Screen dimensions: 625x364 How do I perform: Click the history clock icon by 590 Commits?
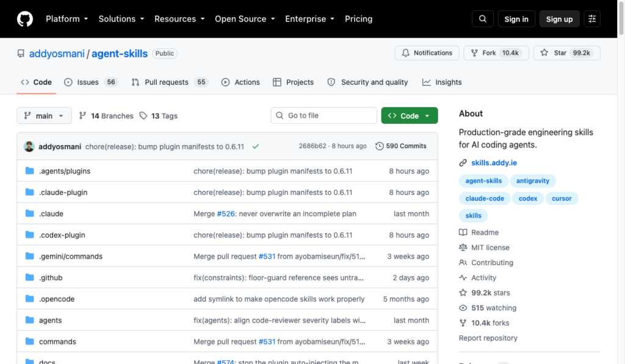tap(380, 146)
